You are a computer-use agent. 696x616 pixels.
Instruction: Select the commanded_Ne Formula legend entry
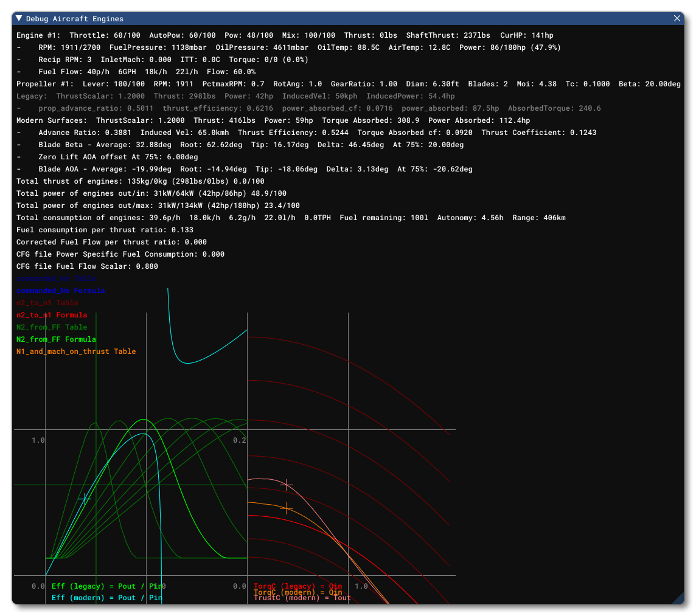pyautogui.click(x=60, y=291)
